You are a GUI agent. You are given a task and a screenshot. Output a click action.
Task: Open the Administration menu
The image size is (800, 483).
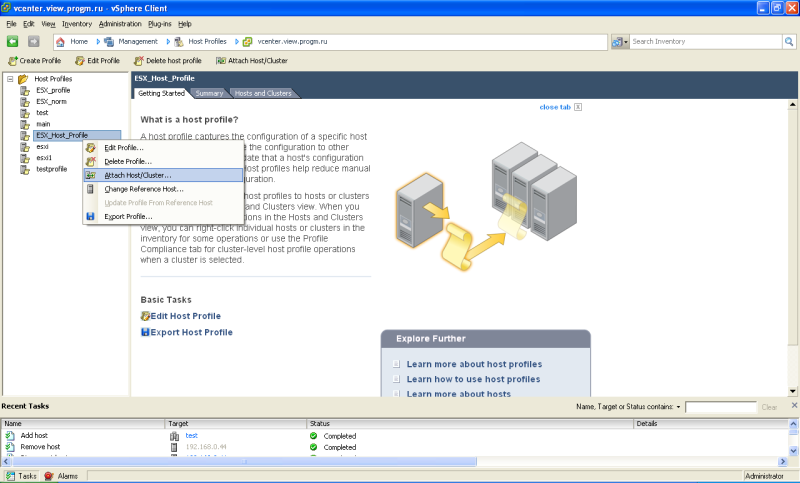(x=120, y=24)
